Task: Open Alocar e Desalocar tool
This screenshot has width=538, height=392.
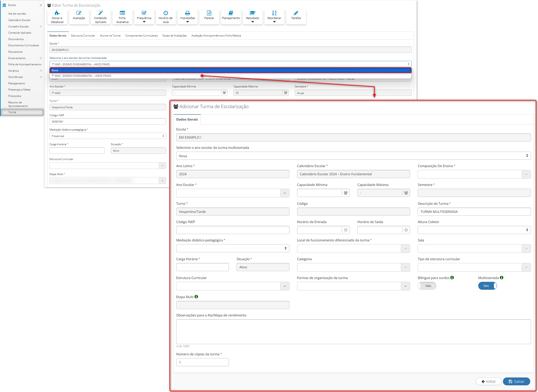Action: pyautogui.click(x=57, y=17)
